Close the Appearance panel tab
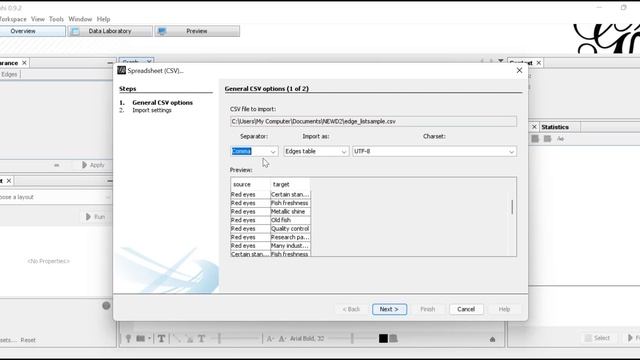The height and width of the screenshot is (360, 640). [24, 63]
